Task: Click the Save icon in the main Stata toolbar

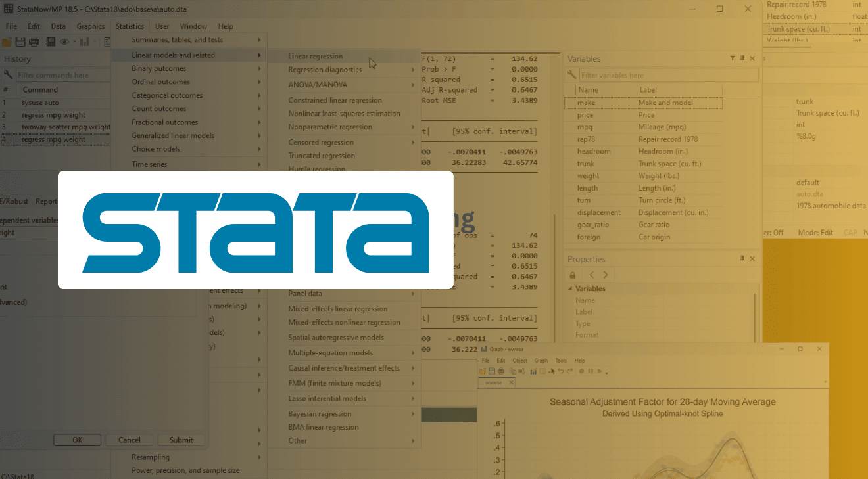Action: coord(20,41)
